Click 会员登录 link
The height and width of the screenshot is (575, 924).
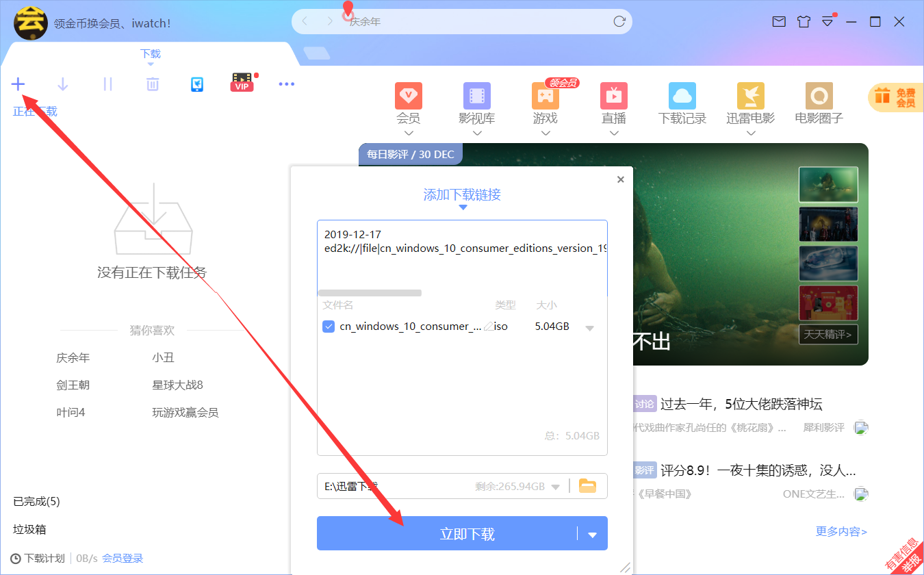123,559
